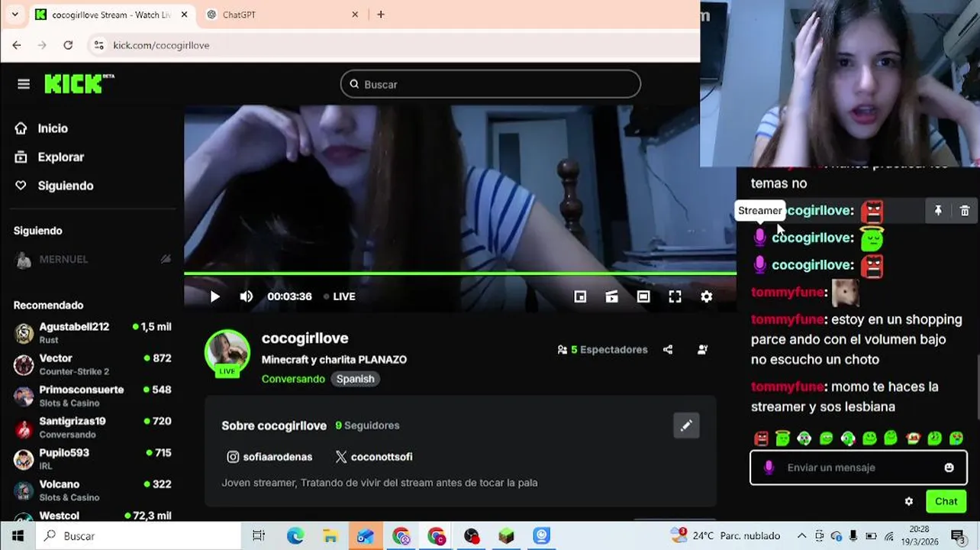
Task: Open the coconottsofi X link
Action: pos(374,457)
